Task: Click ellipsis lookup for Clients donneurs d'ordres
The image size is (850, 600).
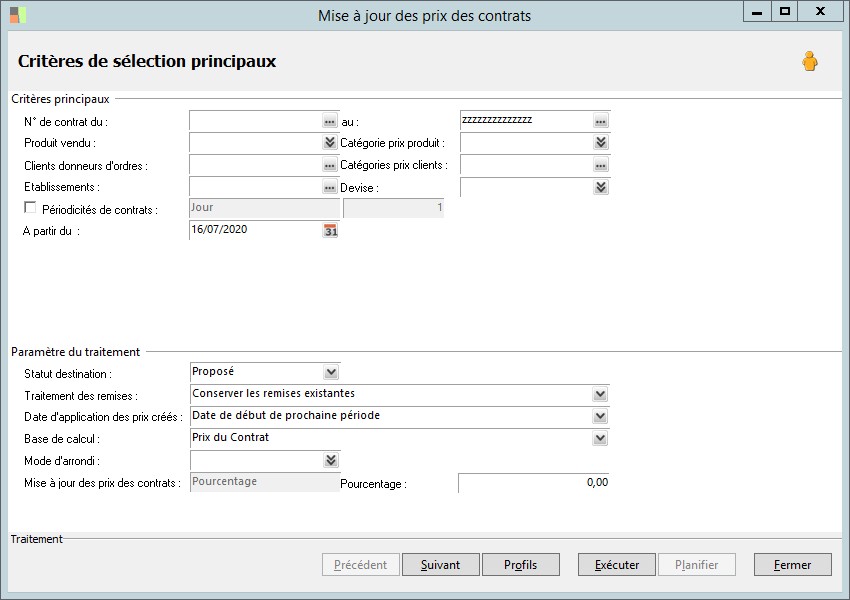Action: [330, 165]
